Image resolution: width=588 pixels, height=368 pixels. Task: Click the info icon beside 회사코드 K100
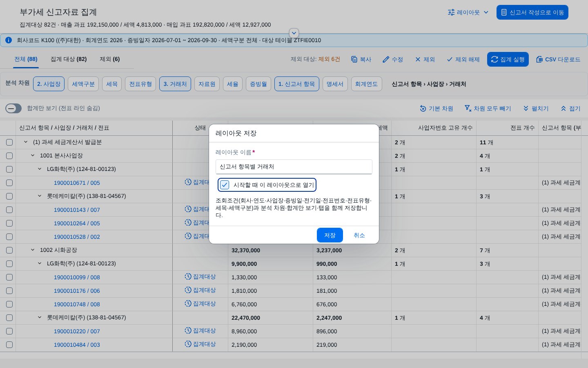pyautogui.click(x=9, y=40)
